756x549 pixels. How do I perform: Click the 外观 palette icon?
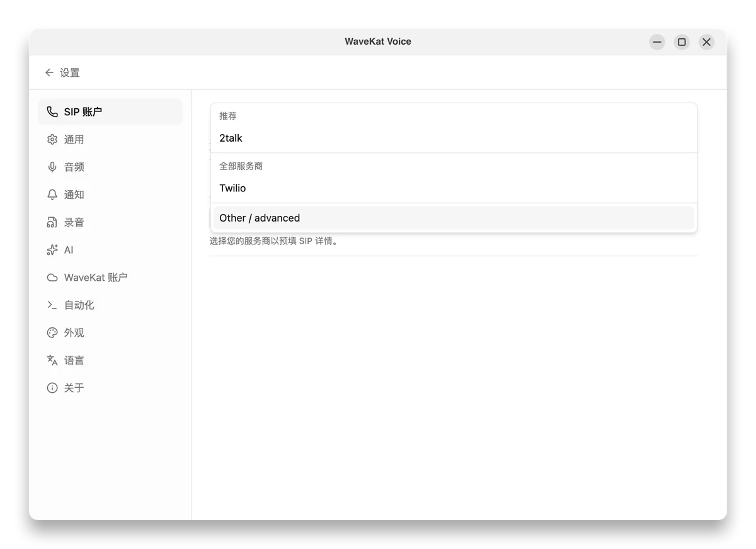[52, 333]
